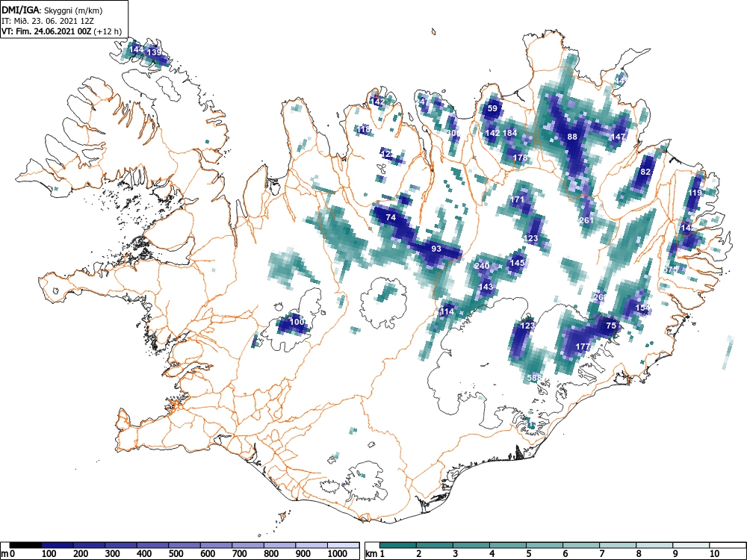Click the 139 visibility value on the map

click(155, 52)
